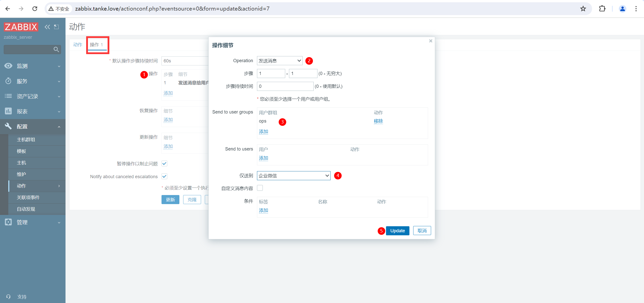Toggle the sidebar kiosk mode icon
Viewport: 644px width, 303px height.
click(x=56, y=27)
